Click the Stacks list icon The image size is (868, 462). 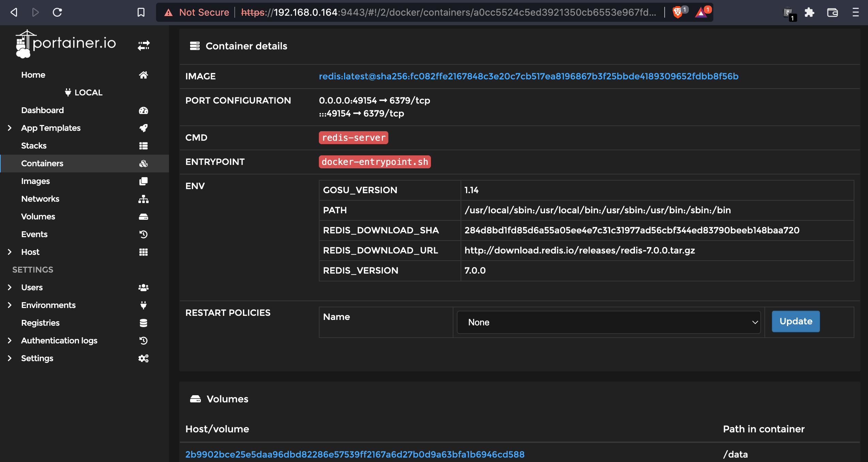(x=144, y=145)
